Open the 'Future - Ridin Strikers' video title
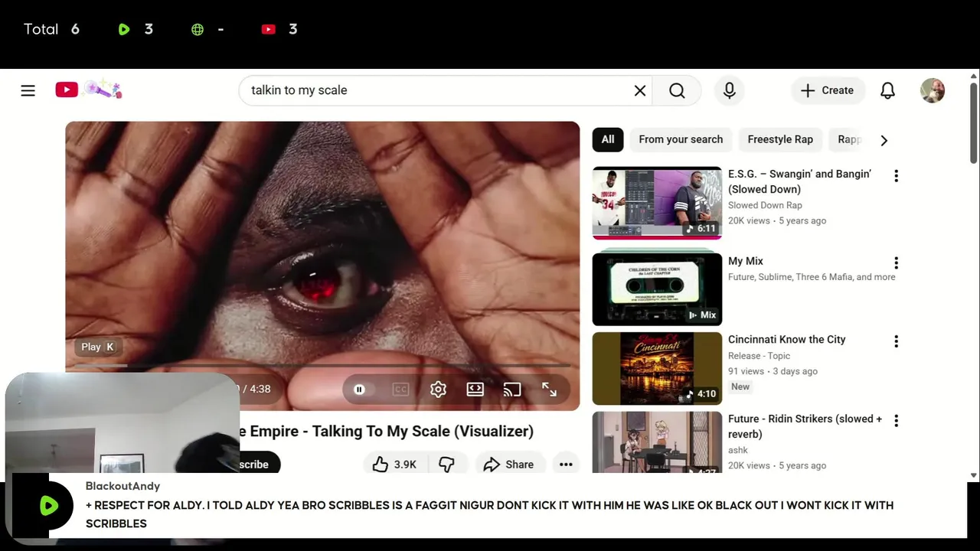Screen dimensions: 980x551 pos(805,426)
